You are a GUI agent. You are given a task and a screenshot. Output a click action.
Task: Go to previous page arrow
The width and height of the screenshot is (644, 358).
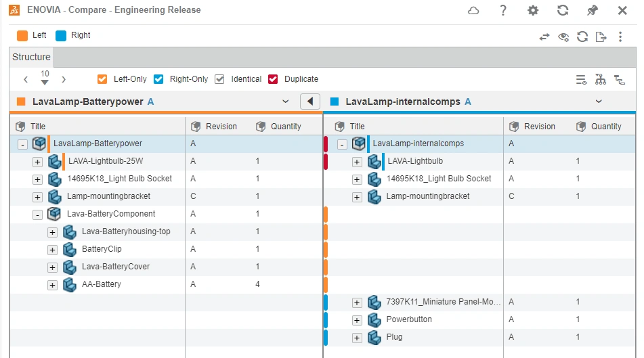tap(26, 79)
